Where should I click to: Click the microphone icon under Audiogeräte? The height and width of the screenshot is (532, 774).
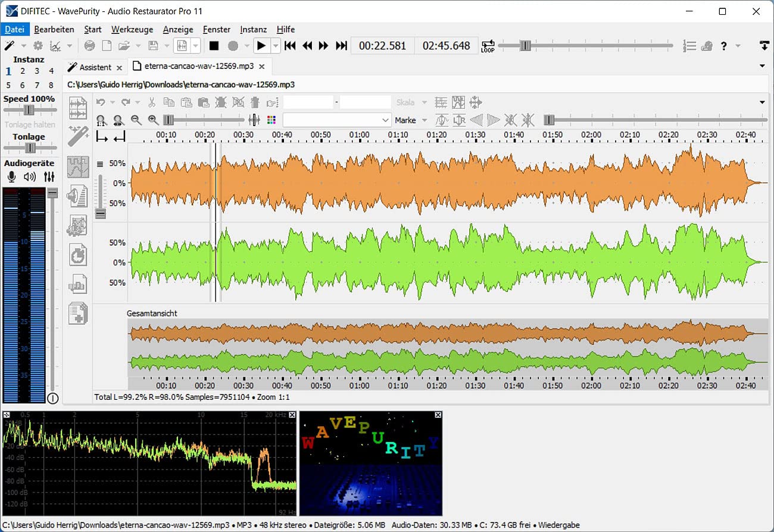11,176
